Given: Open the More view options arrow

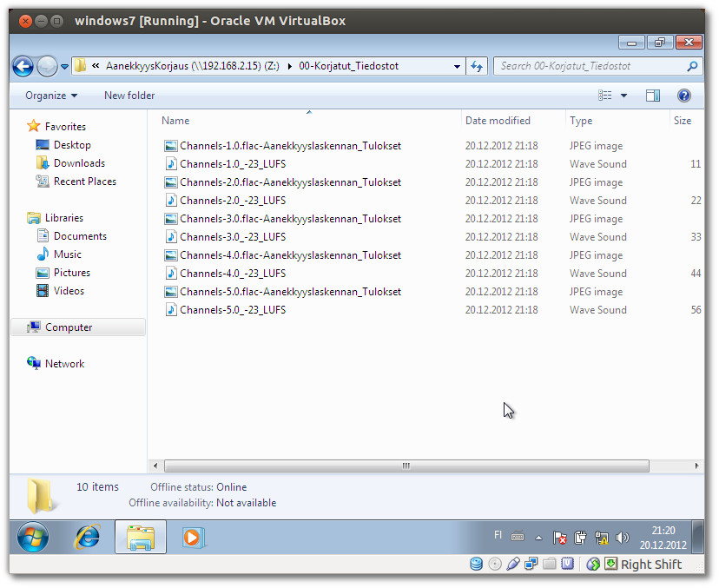Looking at the screenshot, I should (x=623, y=96).
